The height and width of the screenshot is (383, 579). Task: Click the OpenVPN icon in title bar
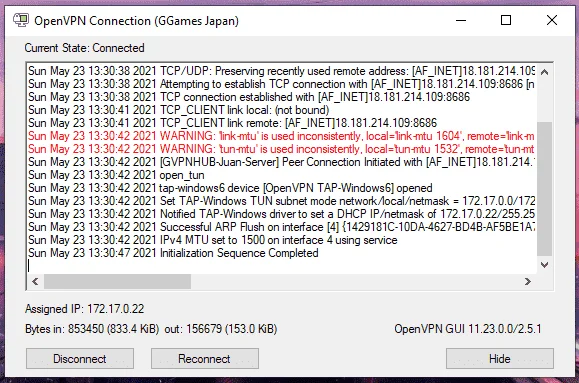pos(21,20)
